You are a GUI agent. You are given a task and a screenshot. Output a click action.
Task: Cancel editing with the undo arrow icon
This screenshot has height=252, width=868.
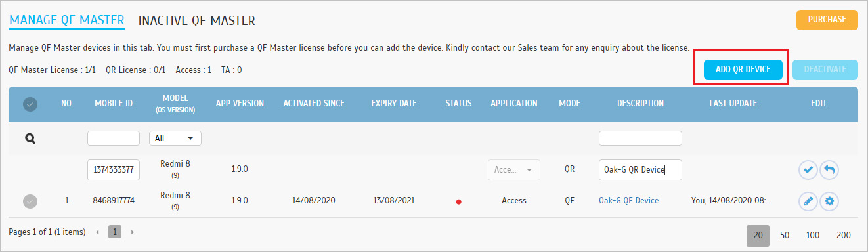[829, 170]
